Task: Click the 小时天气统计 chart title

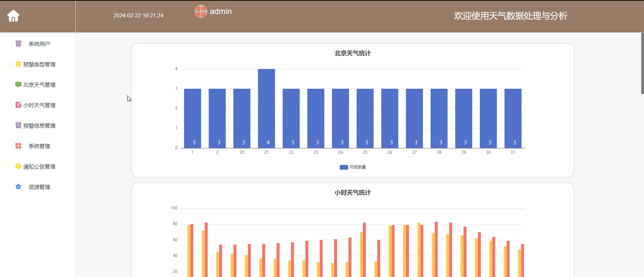Action: coord(353,193)
